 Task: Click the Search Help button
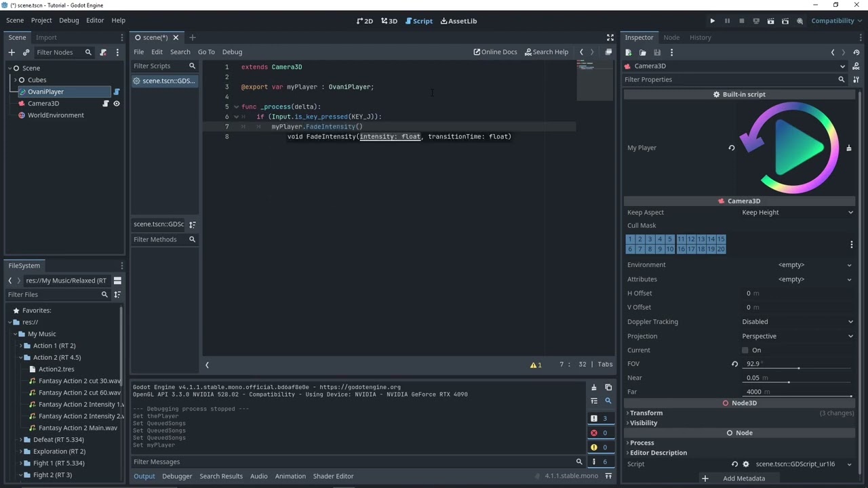click(547, 52)
